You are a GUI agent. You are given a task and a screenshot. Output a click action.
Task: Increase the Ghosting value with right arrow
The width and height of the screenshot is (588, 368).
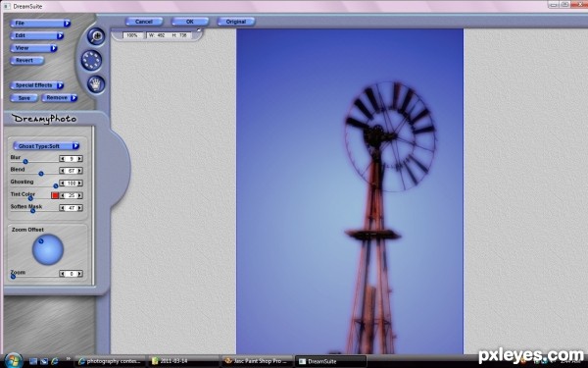pos(79,184)
